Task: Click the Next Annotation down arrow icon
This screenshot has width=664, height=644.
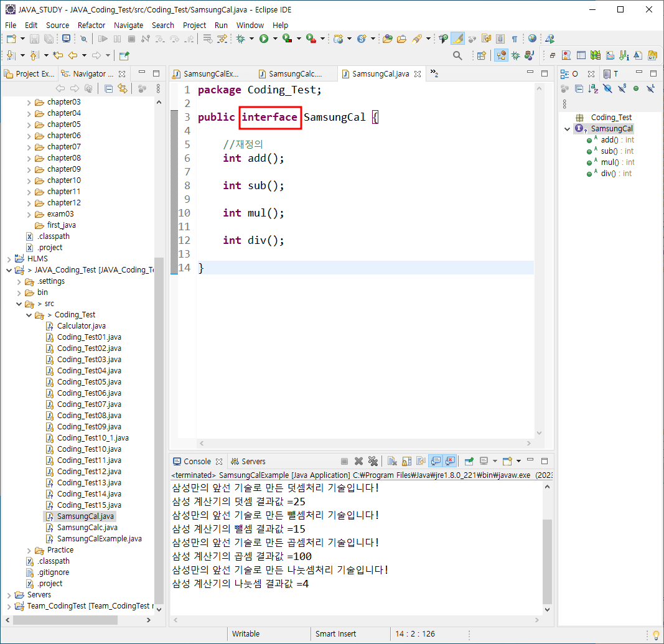Action: (x=11, y=55)
